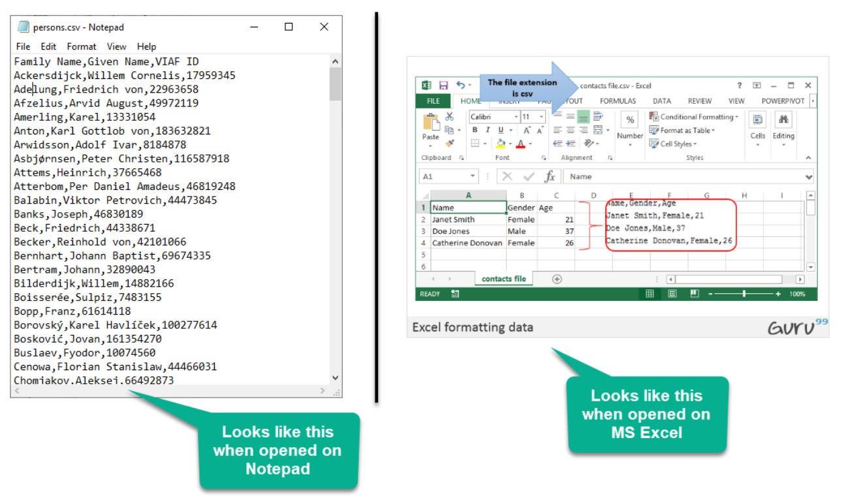Open the Clipboard group dialog launcher
The height and width of the screenshot is (504, 848).
pos(462,158)
